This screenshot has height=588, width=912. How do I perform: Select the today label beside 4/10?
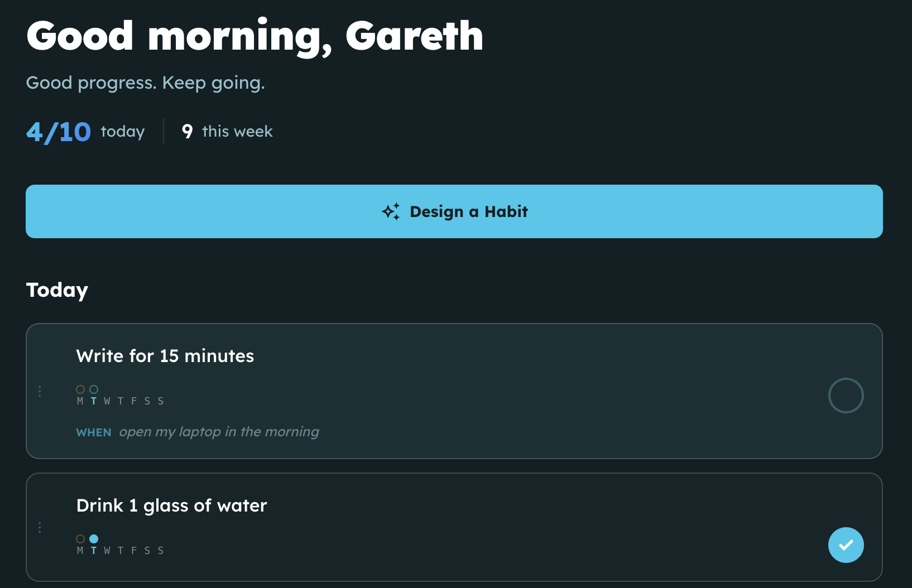click(x=123, y=132)
